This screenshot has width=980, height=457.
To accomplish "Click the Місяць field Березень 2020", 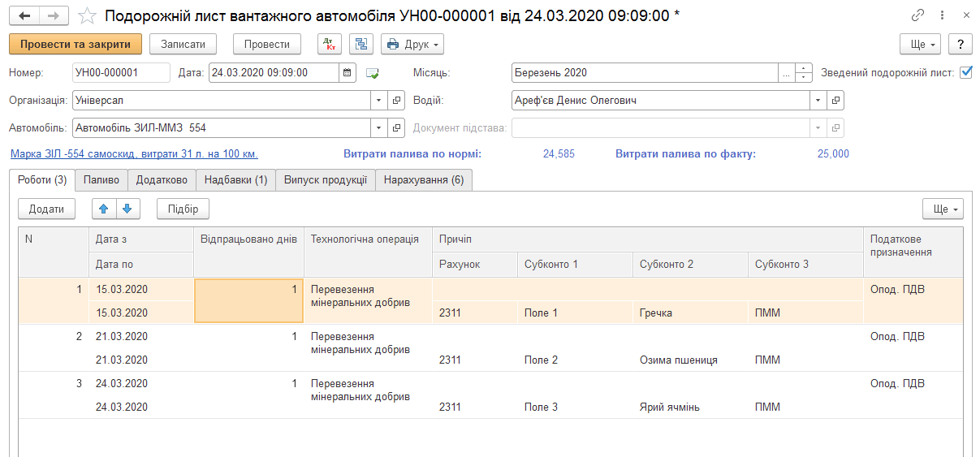I will point(645,72).
